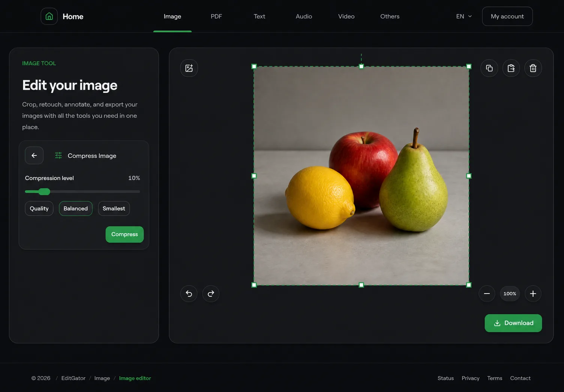Click the EditGator breadcrumb link
564x392 pixels.
(73, 378)
